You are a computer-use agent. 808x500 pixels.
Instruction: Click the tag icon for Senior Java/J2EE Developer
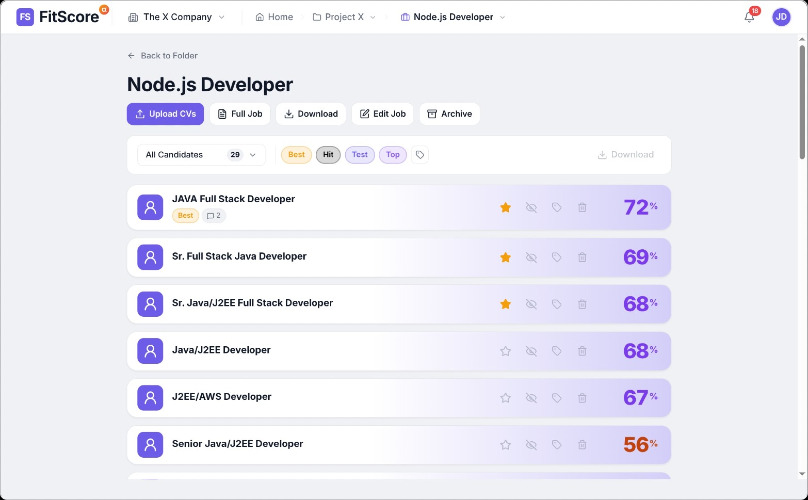pos(557,444)
